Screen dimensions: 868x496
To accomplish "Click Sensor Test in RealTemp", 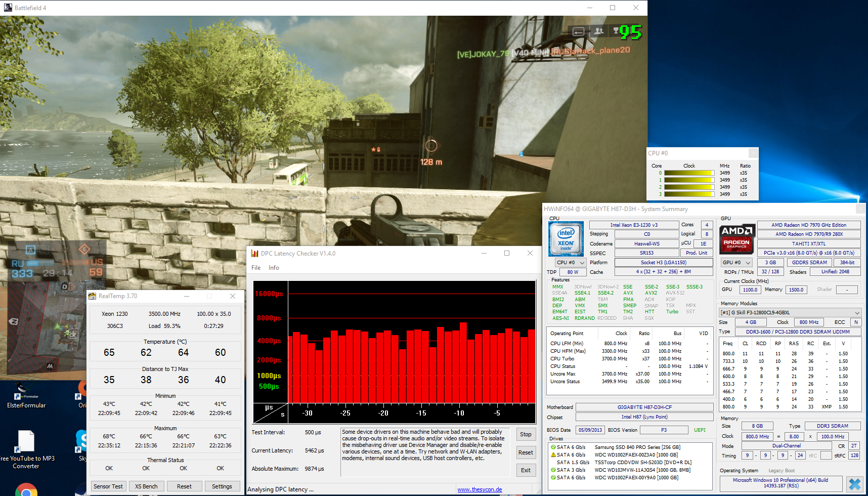I will pyautogui.click(x=108, y=486).
